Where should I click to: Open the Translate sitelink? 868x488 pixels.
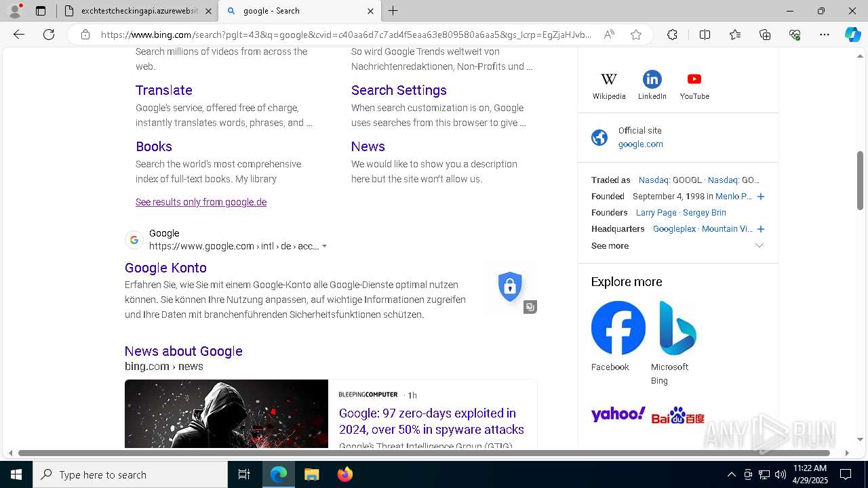pos(164,90)
